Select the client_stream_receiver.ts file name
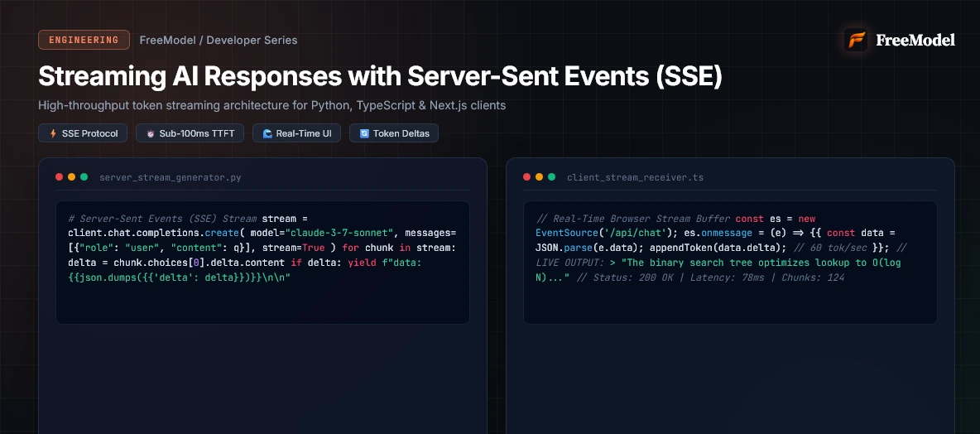Viewport: 980px width, 434px height. [635, 177]
